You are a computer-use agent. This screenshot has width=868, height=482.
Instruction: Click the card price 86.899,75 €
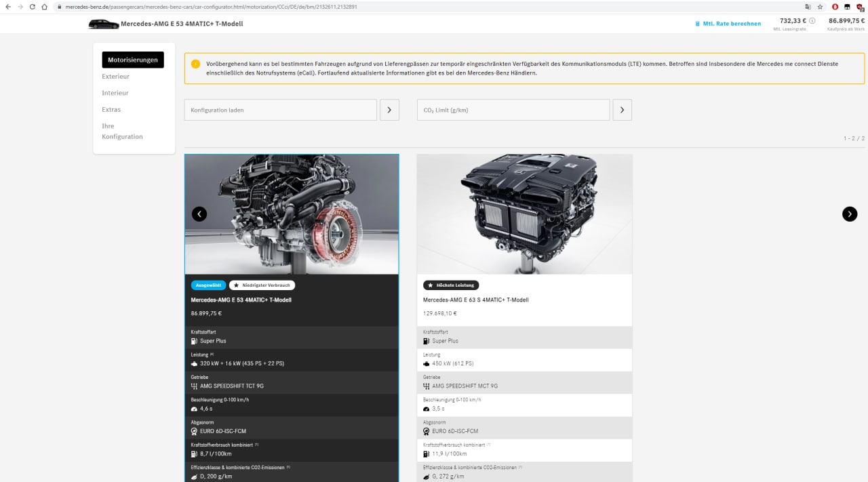coord(206,313)
